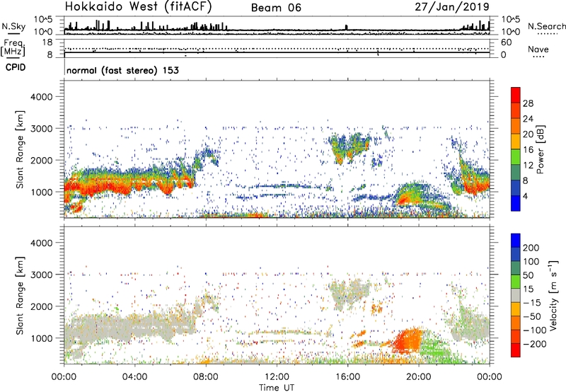This screenshot has height=392, width=566.
Task: Click the '28' power colorbar value
Action: click(528, 103)
